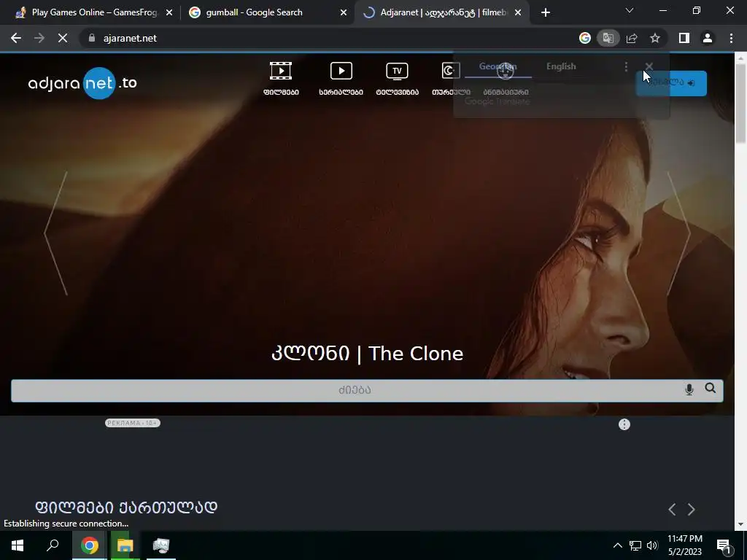The width and height of the screenshot is (747, 560).
Task: Select English in translate popup
Action: point(561,66)
